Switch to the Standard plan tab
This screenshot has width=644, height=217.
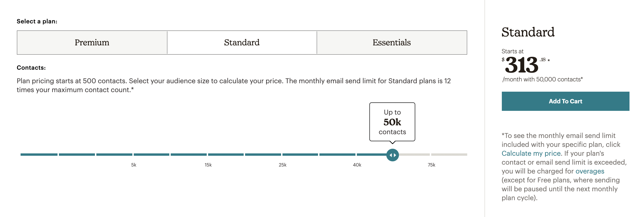(242, 43)
